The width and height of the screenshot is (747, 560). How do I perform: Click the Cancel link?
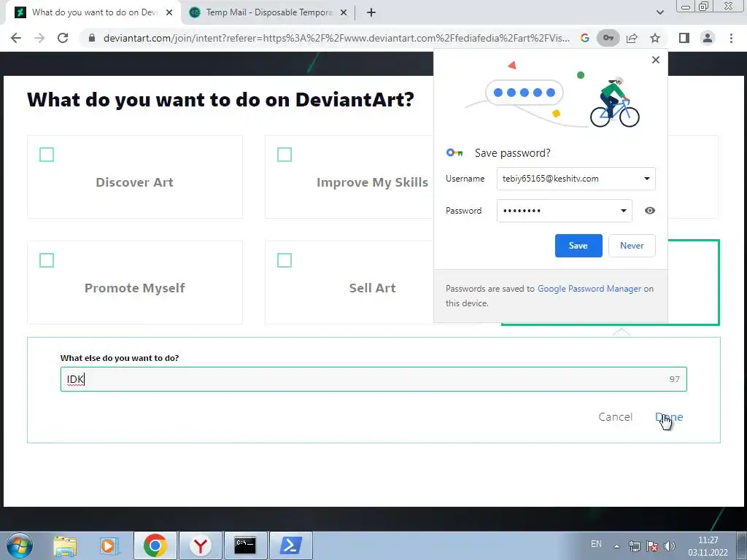point(615,416)
